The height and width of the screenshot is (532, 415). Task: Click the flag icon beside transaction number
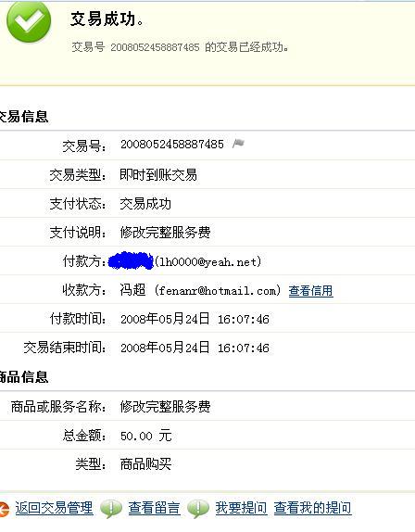[x=238, y=144]
